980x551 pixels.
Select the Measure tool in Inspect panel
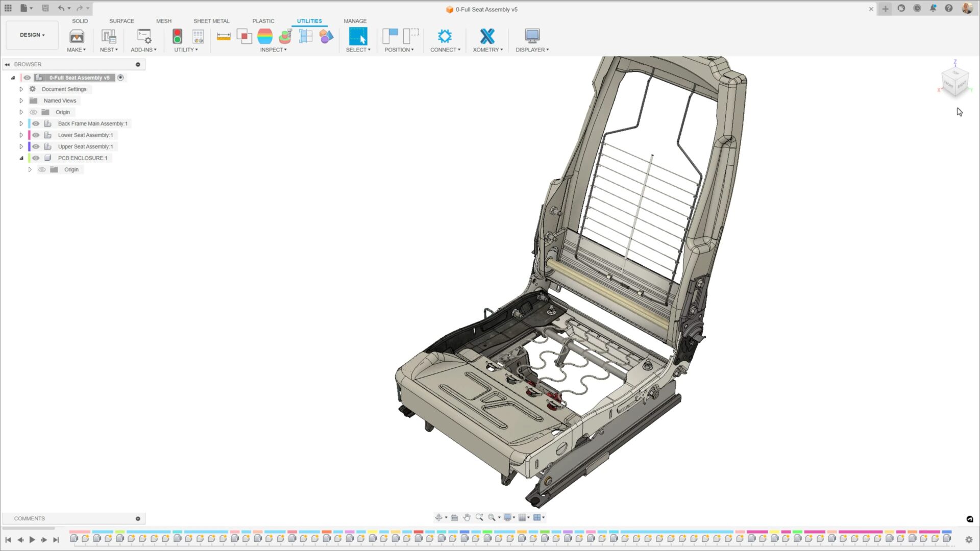[224, 36]
